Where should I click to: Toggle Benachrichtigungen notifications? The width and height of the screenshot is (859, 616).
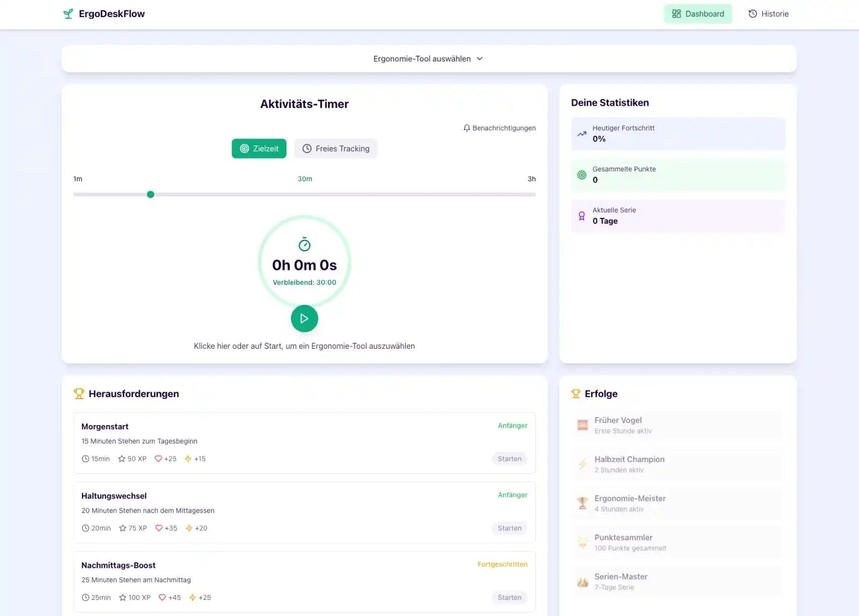tap(499, 128)
